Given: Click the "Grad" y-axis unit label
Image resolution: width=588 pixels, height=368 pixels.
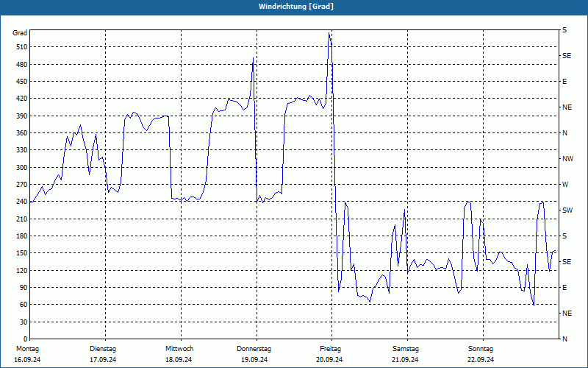Looking at the screenshot, I should (x=20, y=33).
